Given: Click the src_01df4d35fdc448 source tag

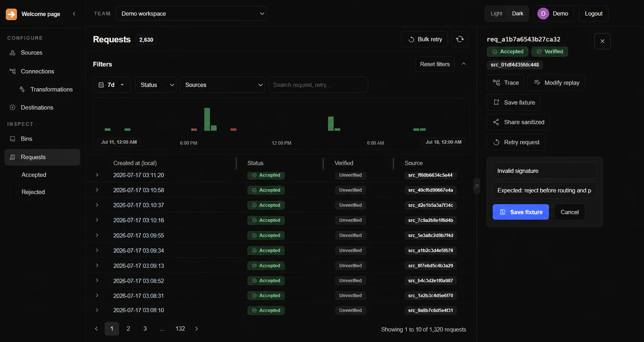Looking at the screenshot, I should 515,65.
